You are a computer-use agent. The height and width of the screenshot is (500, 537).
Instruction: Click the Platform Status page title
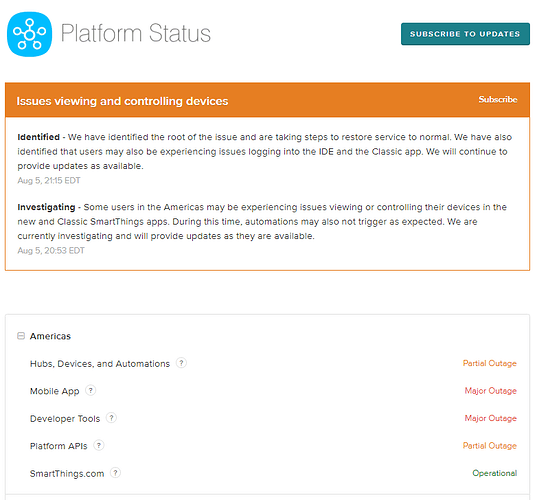coord(136,33)
